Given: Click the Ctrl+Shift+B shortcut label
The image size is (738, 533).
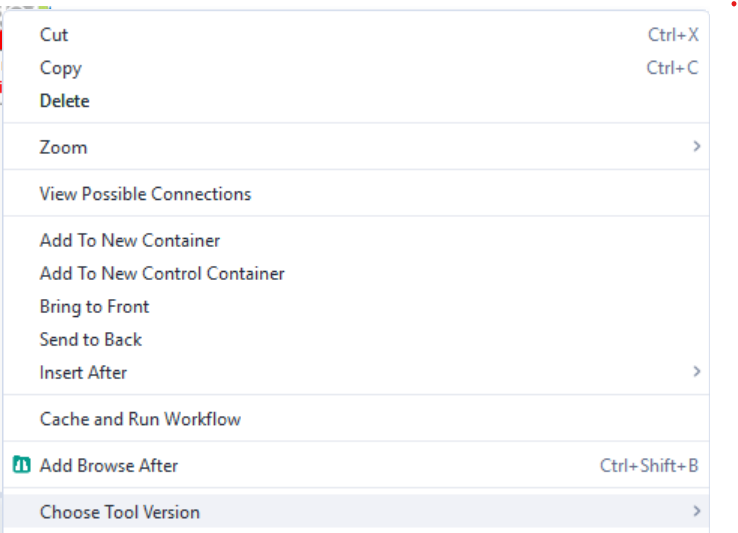Looking at the screenshot, I should 649,465.
